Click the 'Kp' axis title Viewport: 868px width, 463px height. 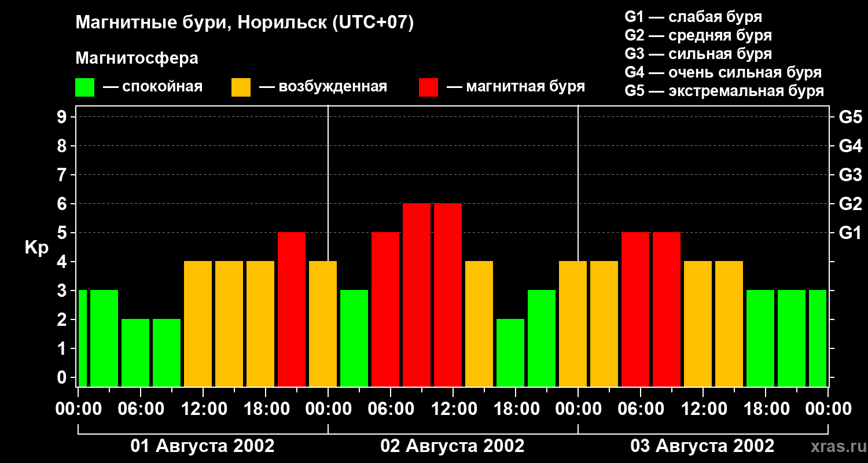(36, 248)
